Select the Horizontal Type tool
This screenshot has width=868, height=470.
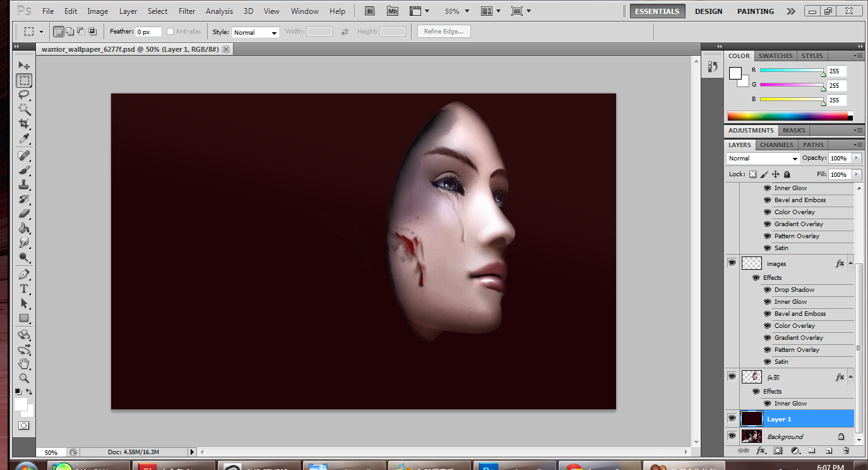(x=24, y=289)
